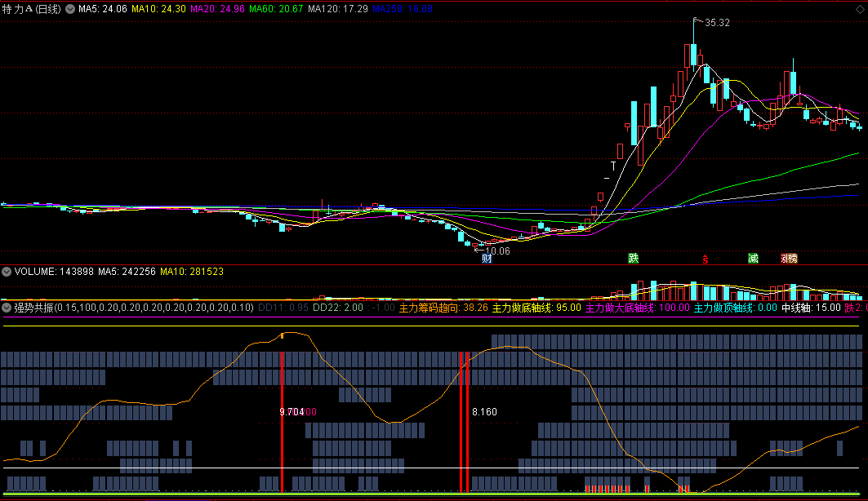The image size is (868, 501).
Task: Click the 强势共振 indicator name and parameters
Action: [x=133, y=308]
